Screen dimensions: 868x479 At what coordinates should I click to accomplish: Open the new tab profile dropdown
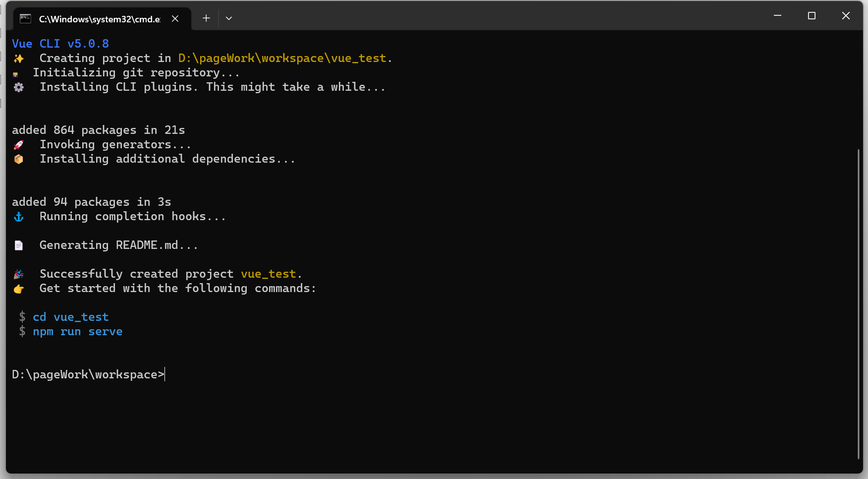tap(229, 18)
